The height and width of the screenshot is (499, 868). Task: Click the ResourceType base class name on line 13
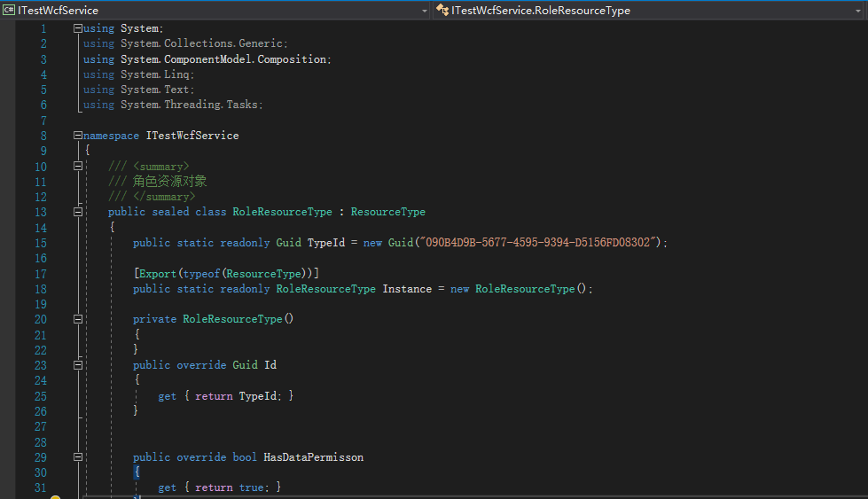click(387, 212)
